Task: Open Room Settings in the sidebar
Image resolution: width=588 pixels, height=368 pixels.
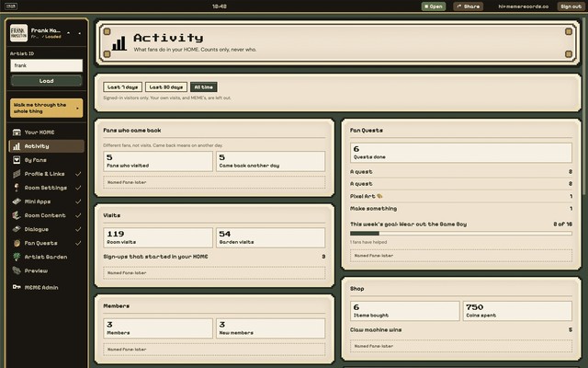Action: [x=46, y=188]
